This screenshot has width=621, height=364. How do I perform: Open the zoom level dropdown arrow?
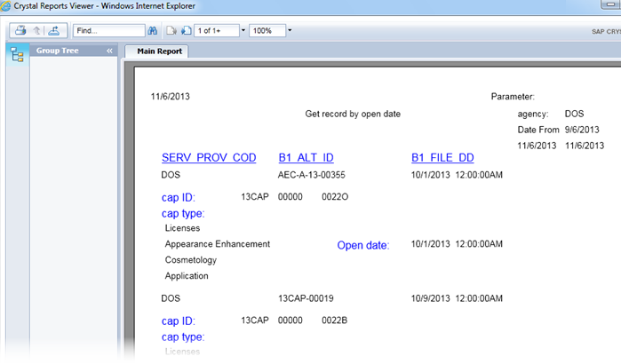click(x=290, y=30)
